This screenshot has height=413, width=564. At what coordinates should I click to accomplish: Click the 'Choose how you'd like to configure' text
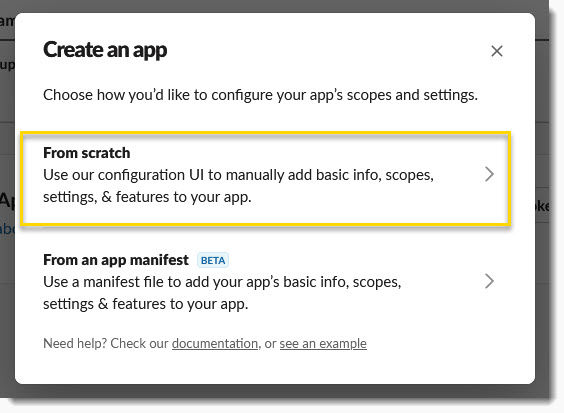pos(260,95)
